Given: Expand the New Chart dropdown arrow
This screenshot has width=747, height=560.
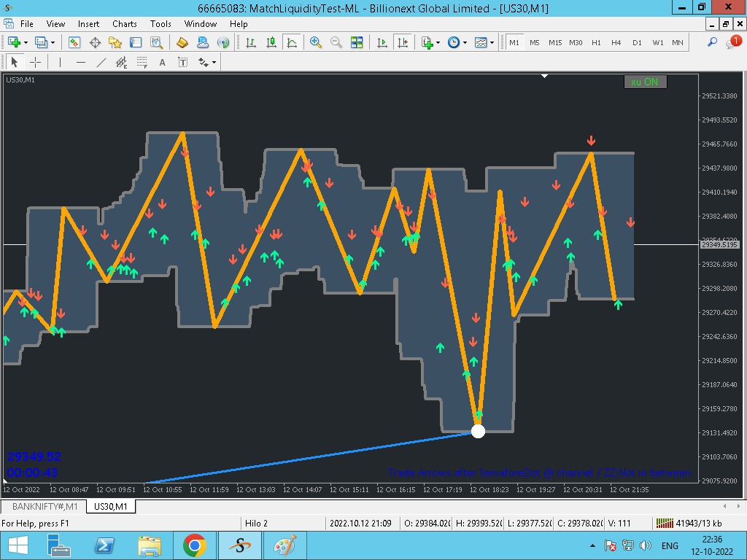Looking at the screenshot, I should 26,42.
